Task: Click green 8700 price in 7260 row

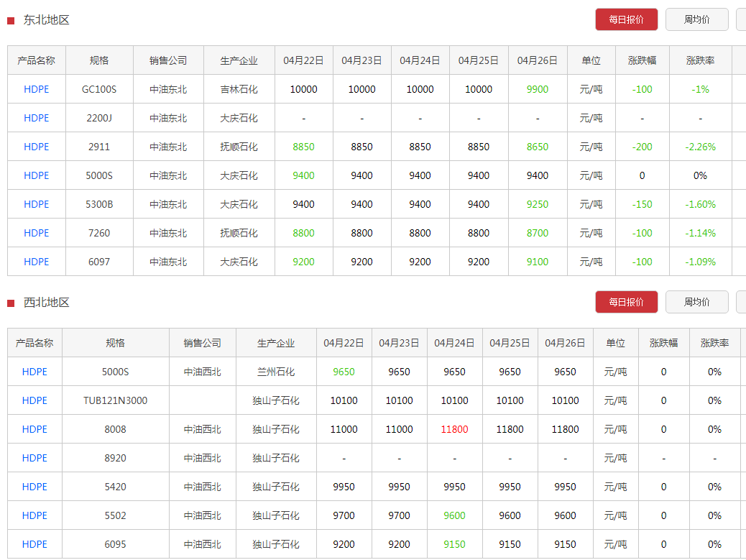Action: [x=538, y=233]
